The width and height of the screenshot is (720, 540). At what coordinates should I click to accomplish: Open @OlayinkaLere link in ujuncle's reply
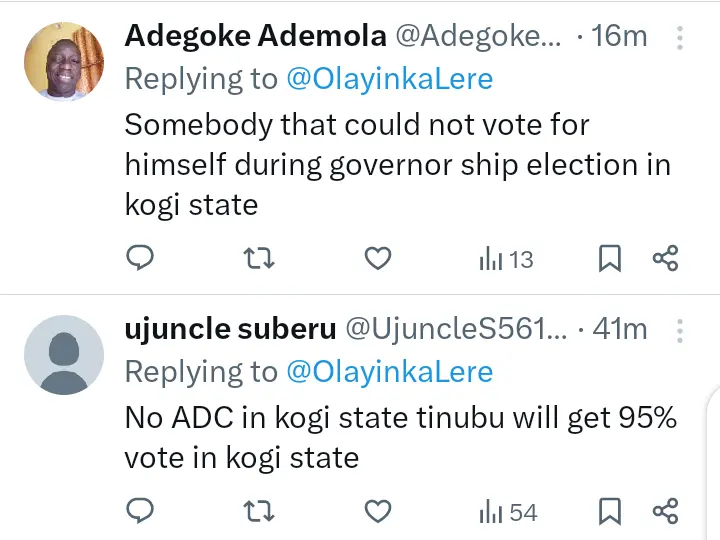(389, 372)
